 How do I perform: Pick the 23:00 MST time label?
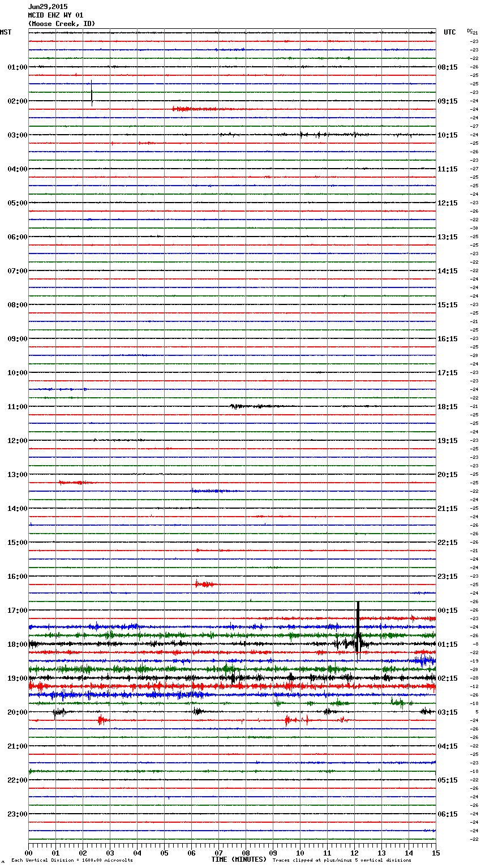tap(17, 814)
